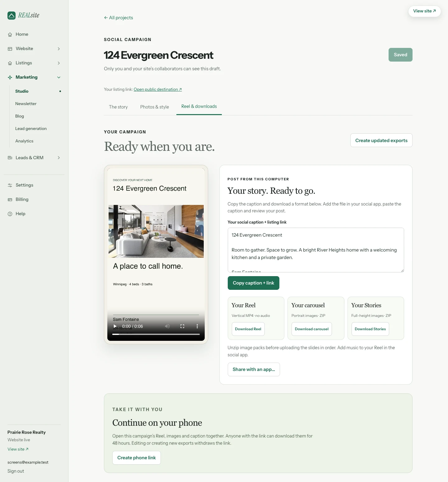Screen dimensions: 448x482
Task: Play the Reel video preview
Action: click(x=115, y=326)
